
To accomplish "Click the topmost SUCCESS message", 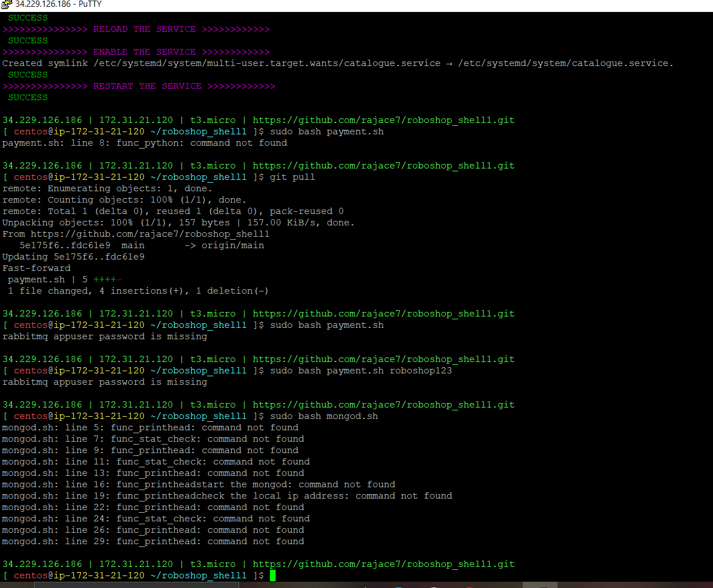I will tap(27, 18).
